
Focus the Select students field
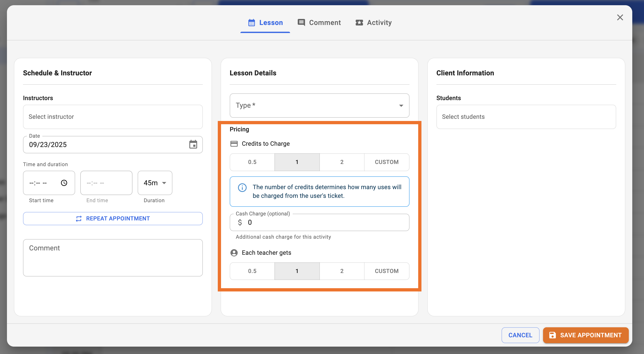point(526,117)
